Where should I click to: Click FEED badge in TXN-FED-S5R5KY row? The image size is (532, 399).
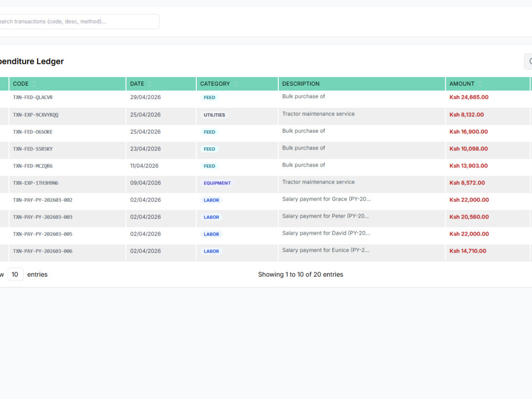209,149
